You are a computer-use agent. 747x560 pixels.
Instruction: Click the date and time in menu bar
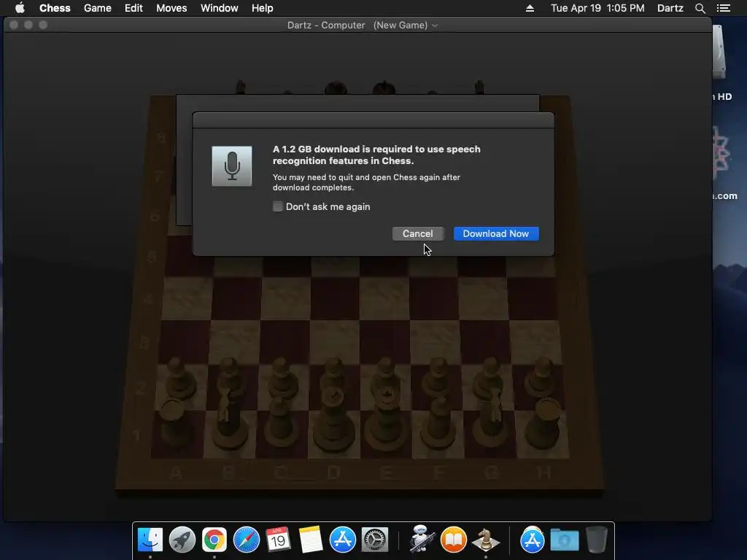tap(597, 8)
